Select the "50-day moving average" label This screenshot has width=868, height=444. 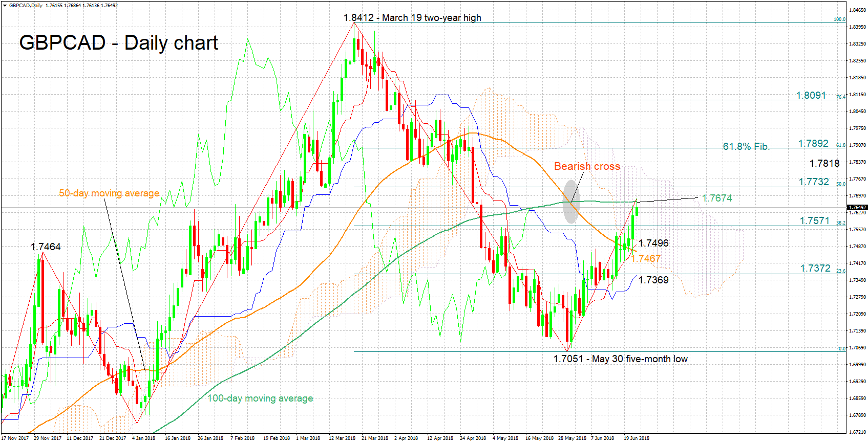(x=109, y=193)
